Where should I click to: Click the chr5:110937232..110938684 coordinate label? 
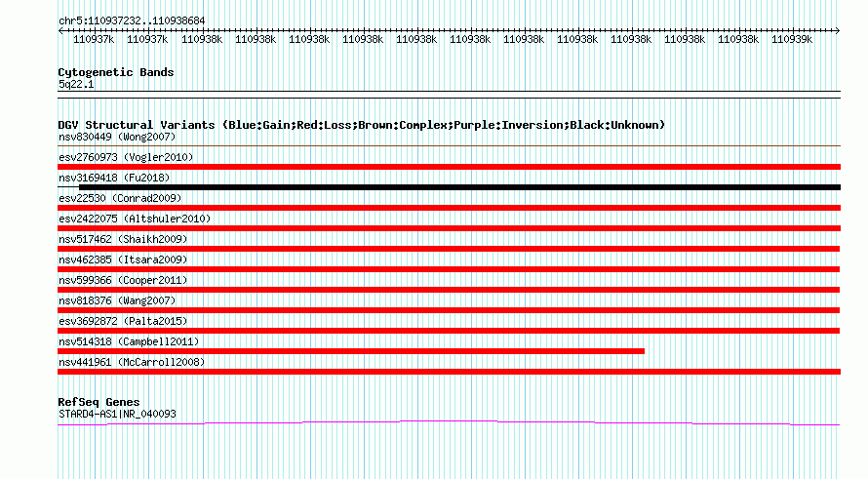point(132,21)
